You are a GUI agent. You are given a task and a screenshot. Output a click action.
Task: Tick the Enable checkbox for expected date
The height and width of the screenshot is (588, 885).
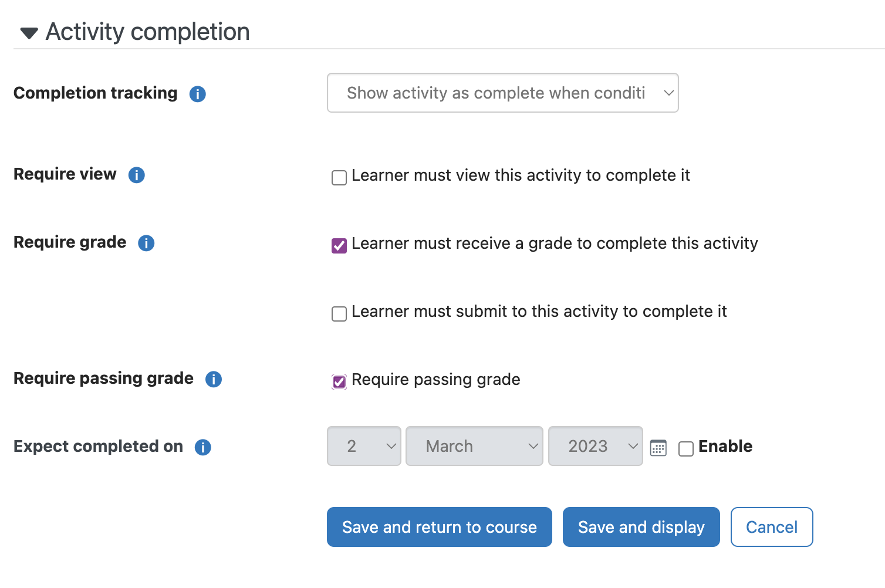686,448
